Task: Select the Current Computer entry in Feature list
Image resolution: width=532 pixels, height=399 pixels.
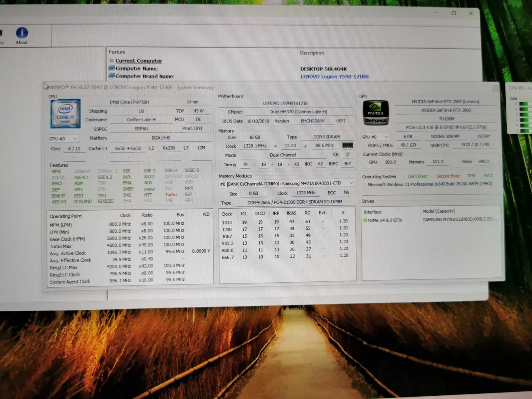Action: [x=138, y=61]
